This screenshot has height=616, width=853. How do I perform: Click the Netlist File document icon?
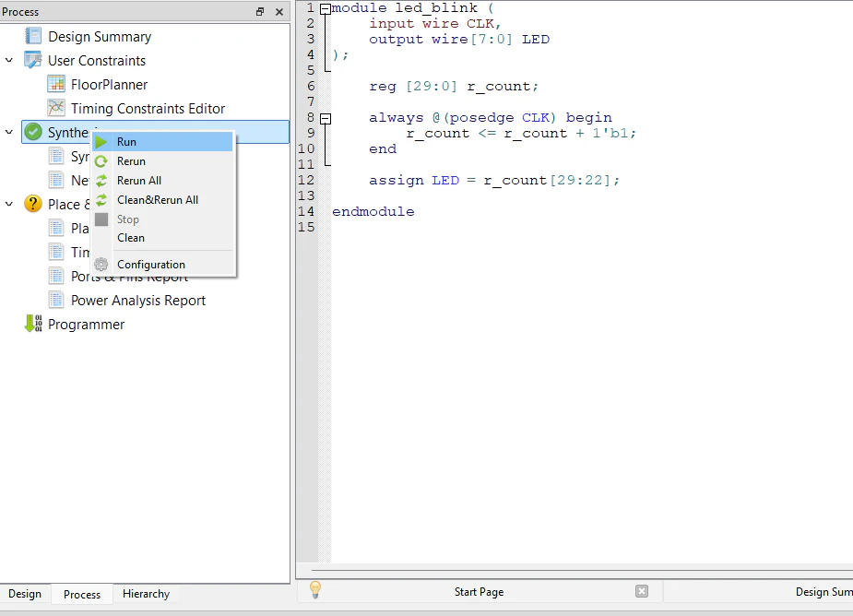coord(56,180)
